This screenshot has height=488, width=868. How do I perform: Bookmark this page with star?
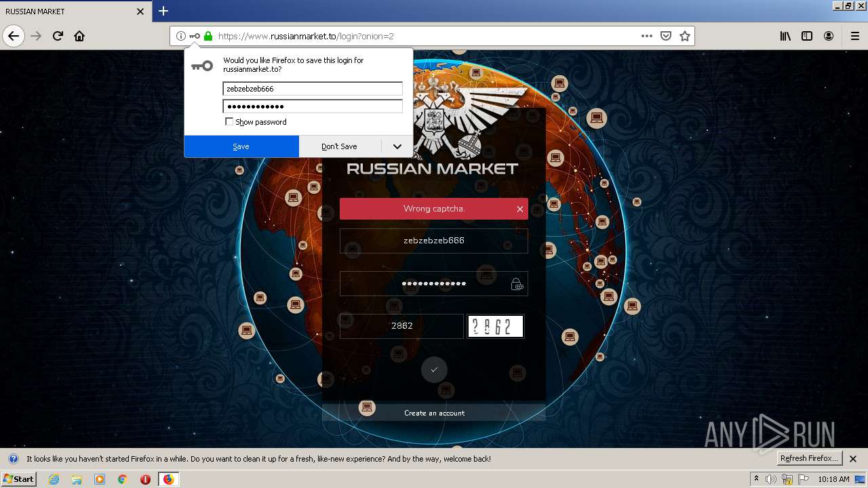point(685,36)
